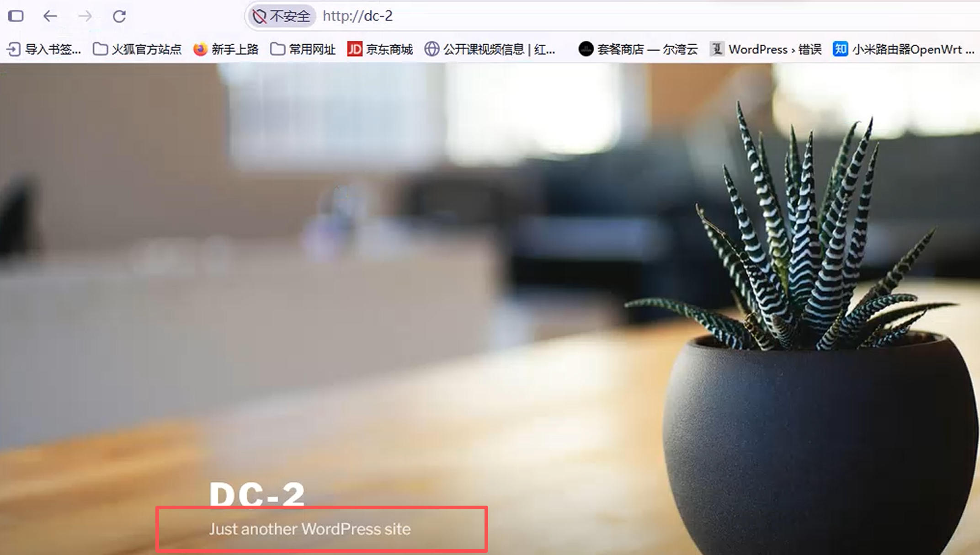Click the folder icon beside 常用网址
The width and height of the screenshot is (980, 555).
click(x=277, y=49)
